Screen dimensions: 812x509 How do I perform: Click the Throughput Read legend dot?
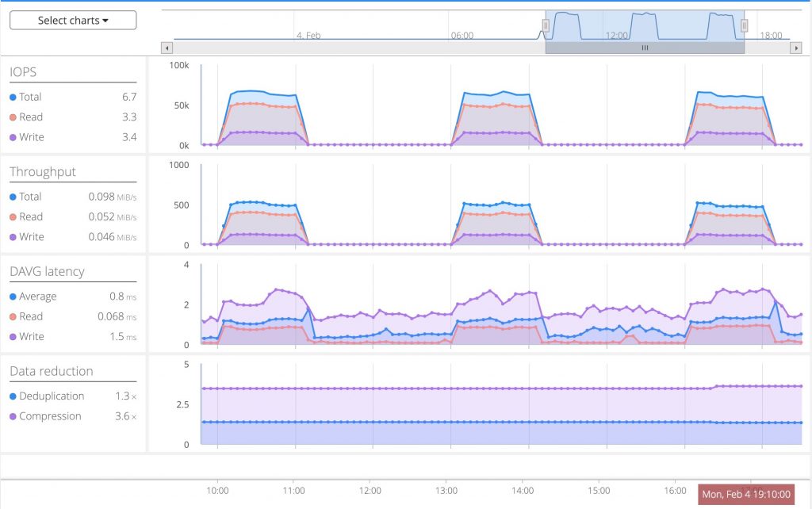[x=13, y=217]
